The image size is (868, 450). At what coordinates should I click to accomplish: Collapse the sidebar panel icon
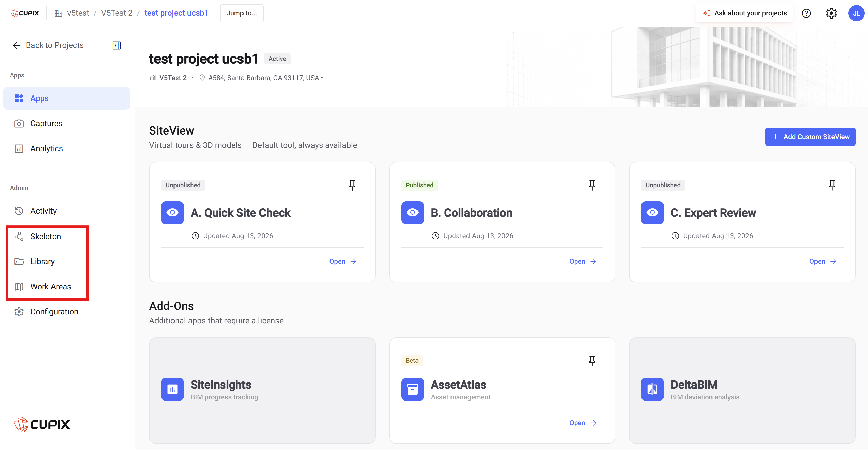click(117, 45)
